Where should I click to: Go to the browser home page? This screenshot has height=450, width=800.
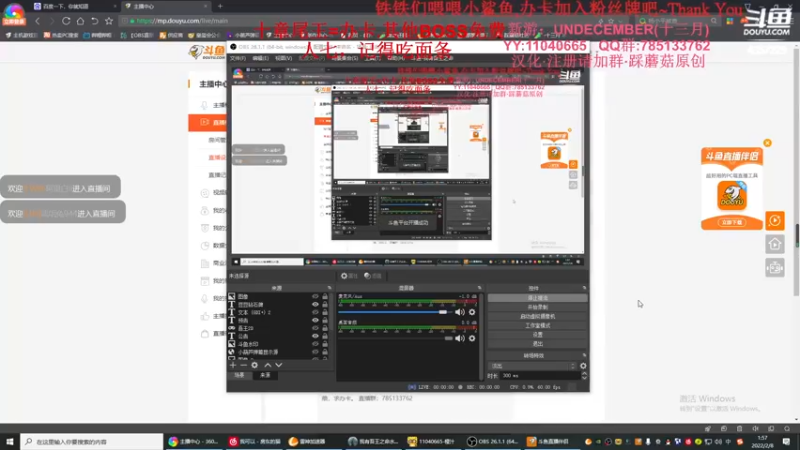tap(80, 21)
